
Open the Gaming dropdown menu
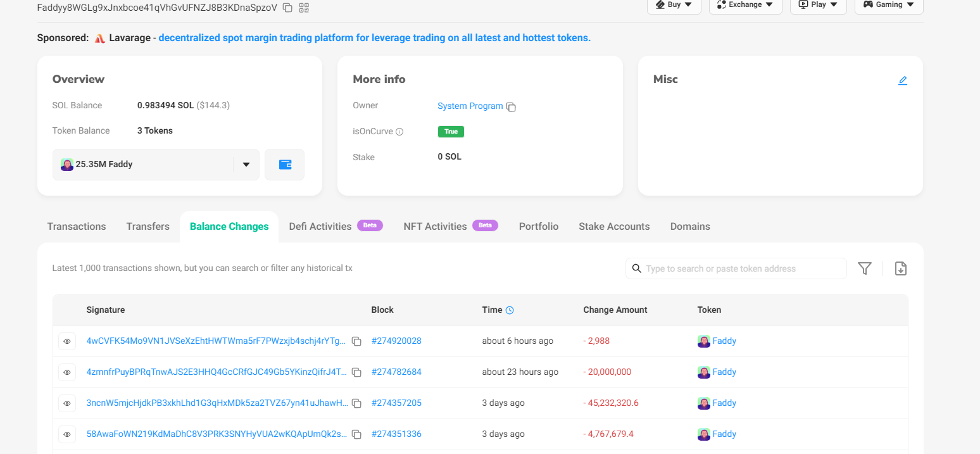coord(889,4)
